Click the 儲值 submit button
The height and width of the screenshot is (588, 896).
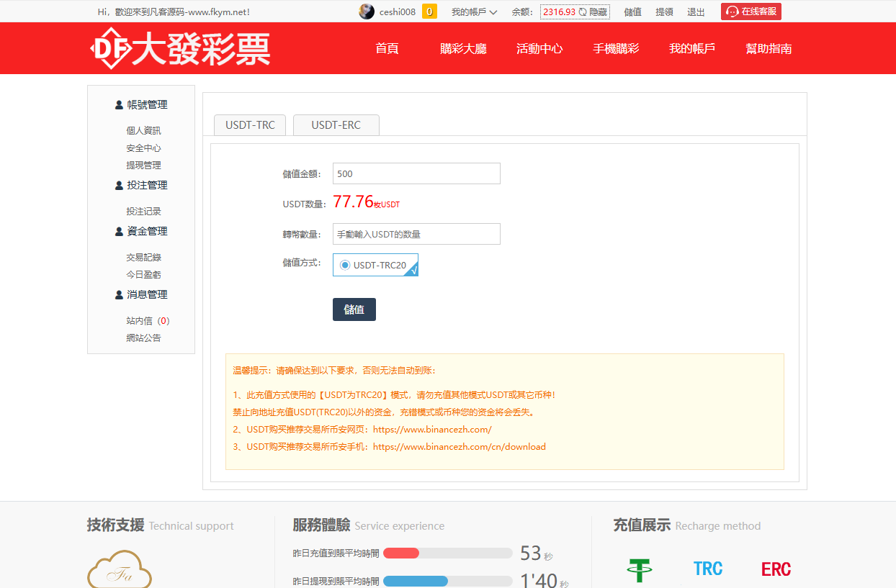coord(354,309)
